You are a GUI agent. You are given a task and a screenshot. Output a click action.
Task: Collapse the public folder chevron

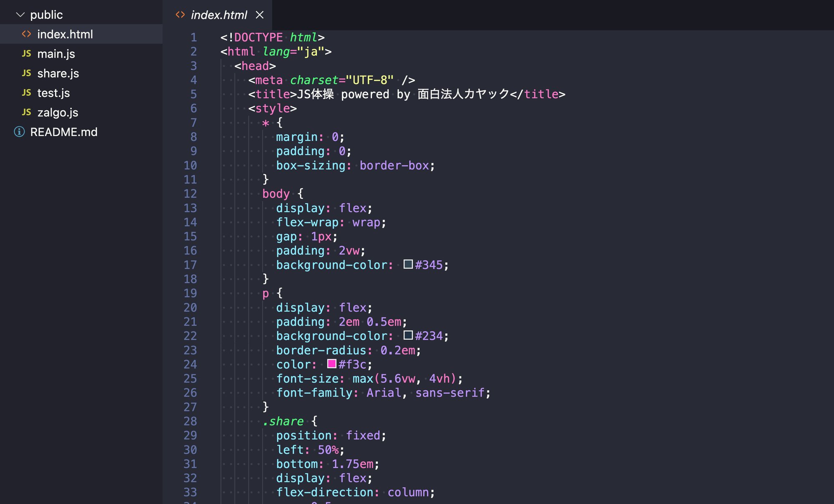point(20,15)
